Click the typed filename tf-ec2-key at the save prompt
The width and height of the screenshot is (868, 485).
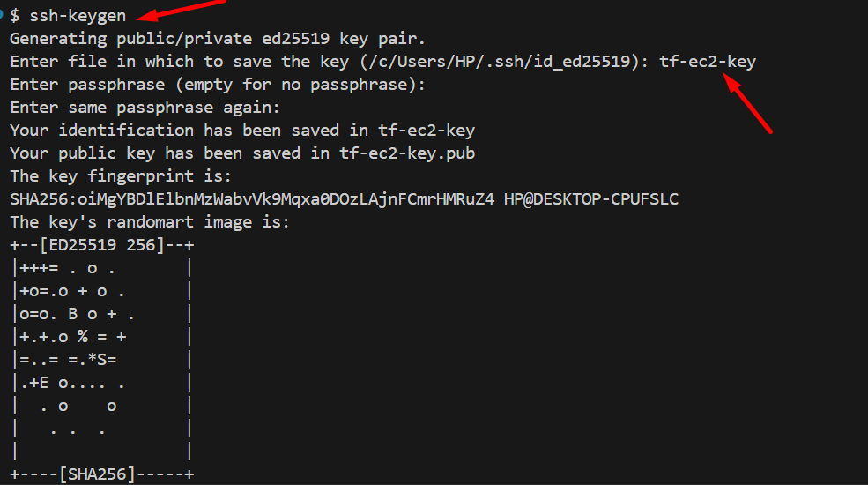708,62
